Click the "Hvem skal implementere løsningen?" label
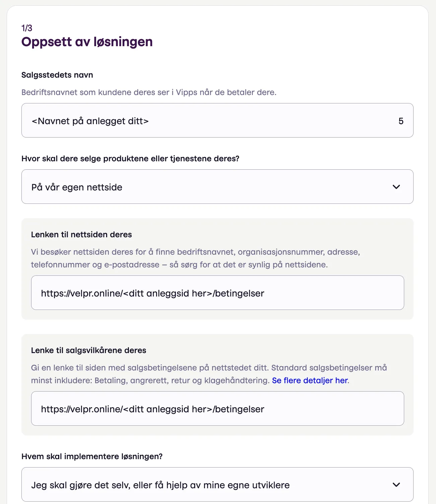The height and width of the screenshot is (504, 436). pyautogui.click(x=92, y=456)
